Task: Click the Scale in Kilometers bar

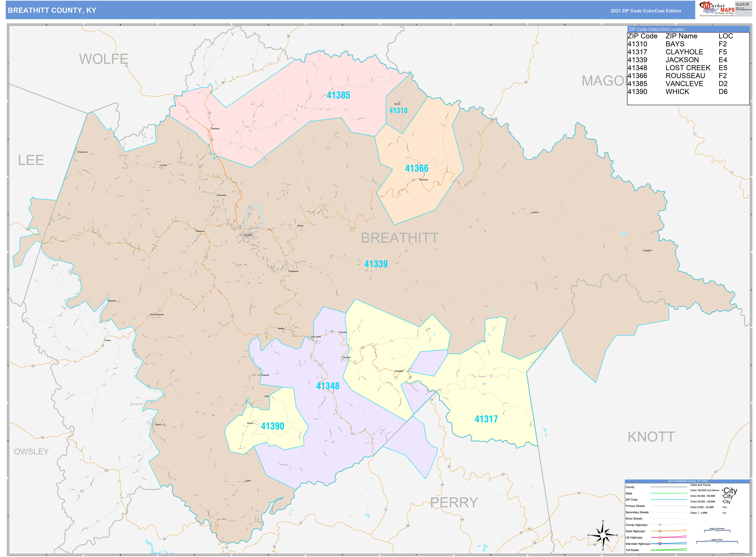Action: [x=717, y=531]
